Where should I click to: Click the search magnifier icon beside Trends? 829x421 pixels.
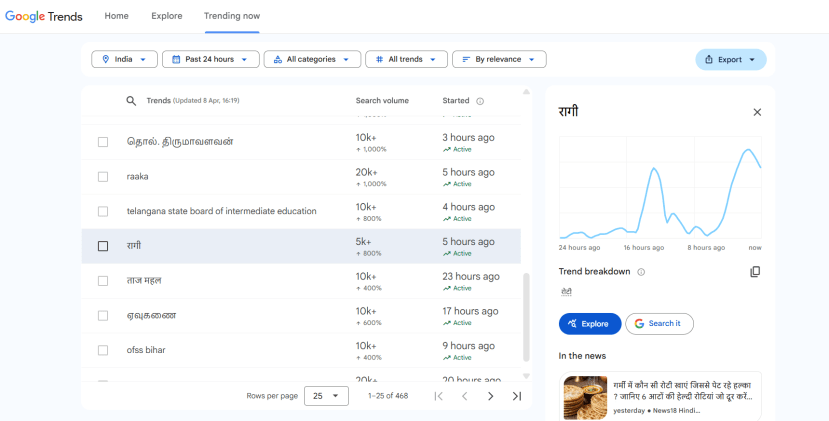[x=131, y=101]
